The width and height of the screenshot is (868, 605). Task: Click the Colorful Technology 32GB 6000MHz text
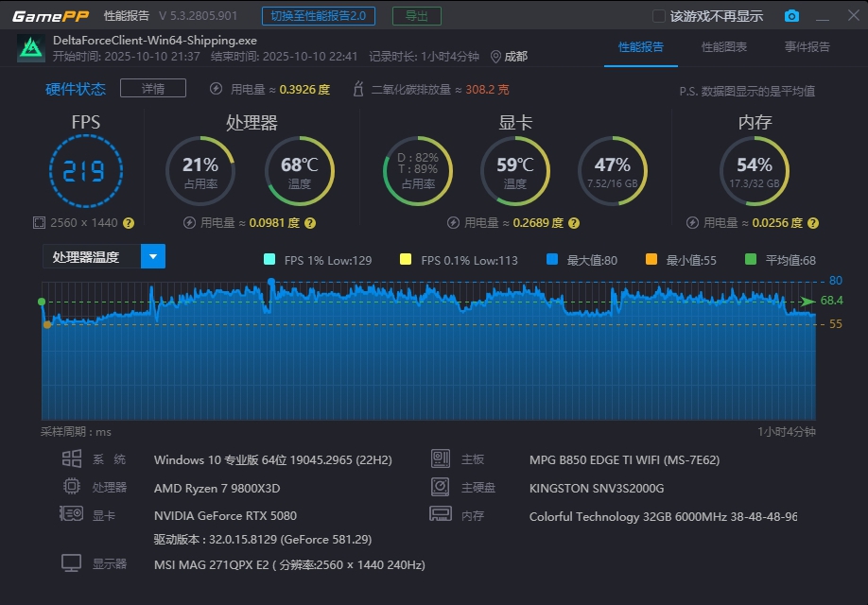[x=663, y=516]
